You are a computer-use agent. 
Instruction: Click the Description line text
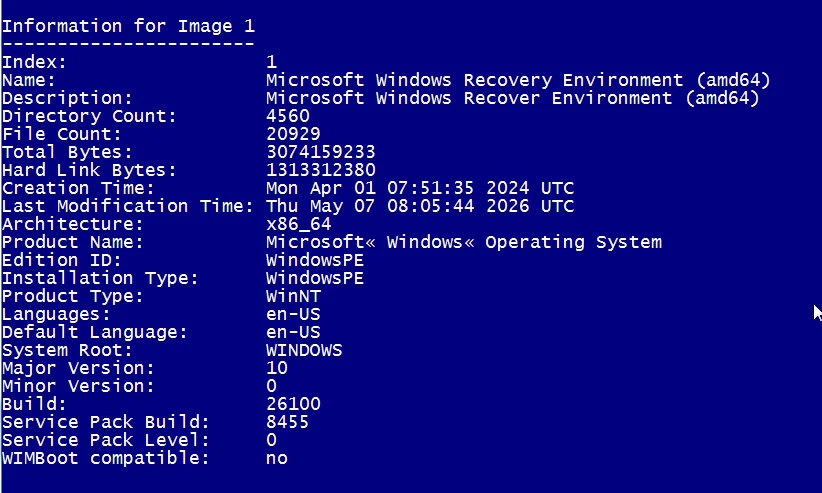[x=513, y=98]
